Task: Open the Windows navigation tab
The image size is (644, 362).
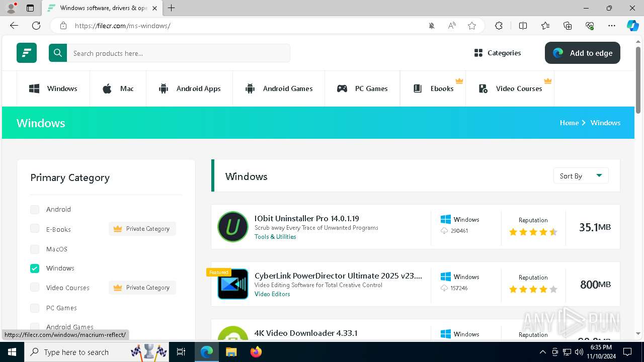Action: click(53, 88)
